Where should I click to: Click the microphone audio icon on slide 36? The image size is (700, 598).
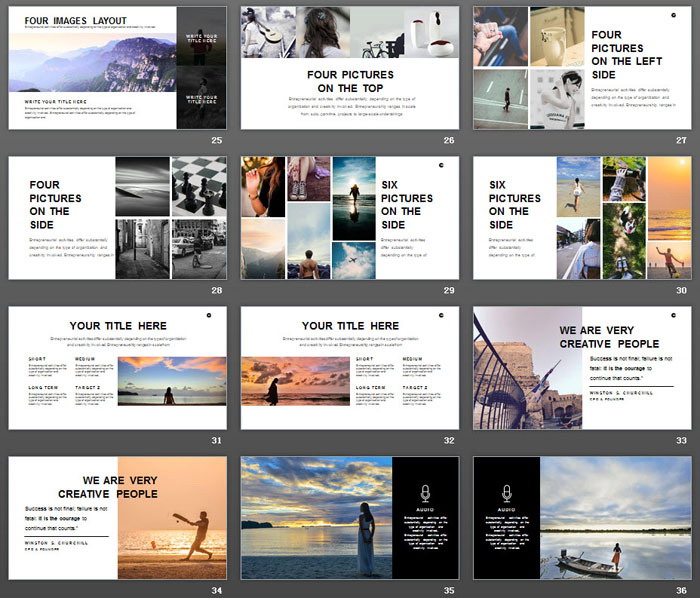coord(507,492)
